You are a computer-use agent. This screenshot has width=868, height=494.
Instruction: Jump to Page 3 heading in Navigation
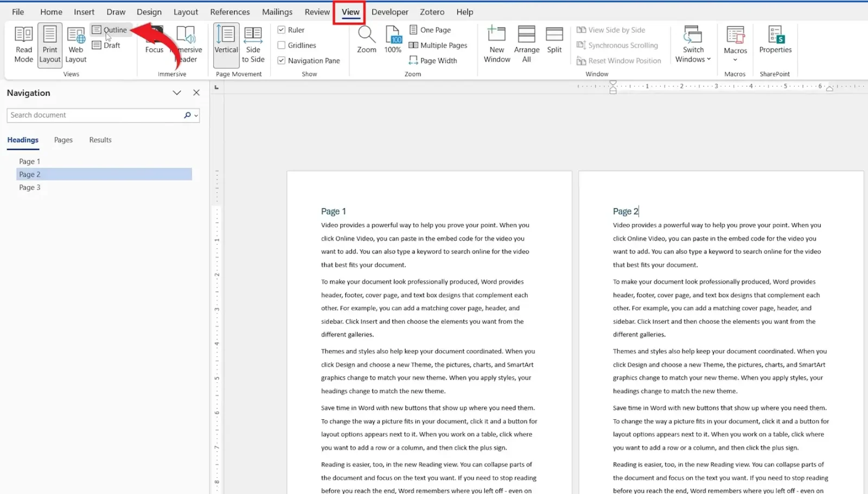[x=30, y=187]
